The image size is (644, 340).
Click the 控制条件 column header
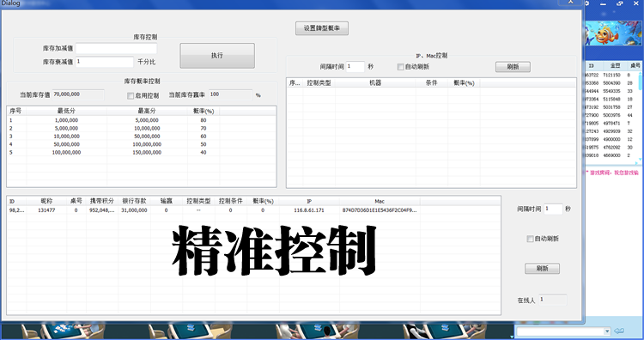tap(230, 201)
